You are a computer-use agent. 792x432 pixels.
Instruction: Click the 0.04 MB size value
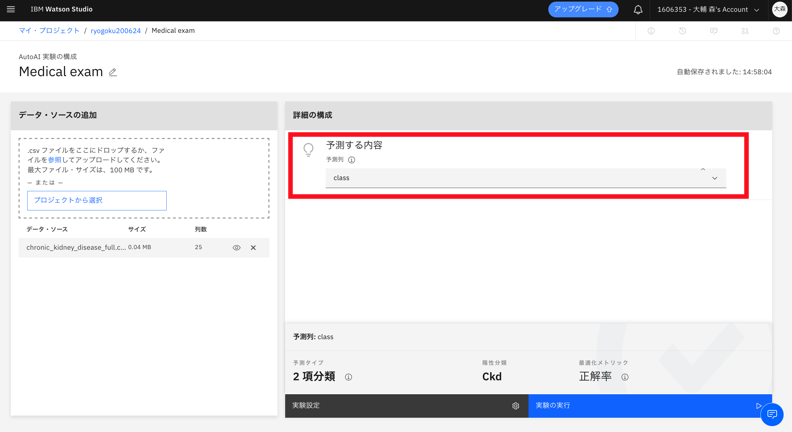tap(139, 248)
